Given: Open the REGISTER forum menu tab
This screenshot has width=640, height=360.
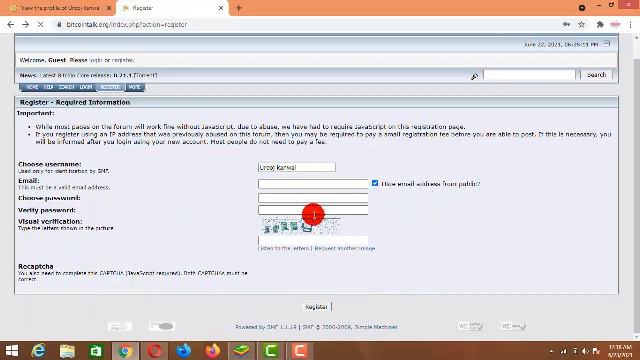Looking at the screenshot, I should click(110, 87).
